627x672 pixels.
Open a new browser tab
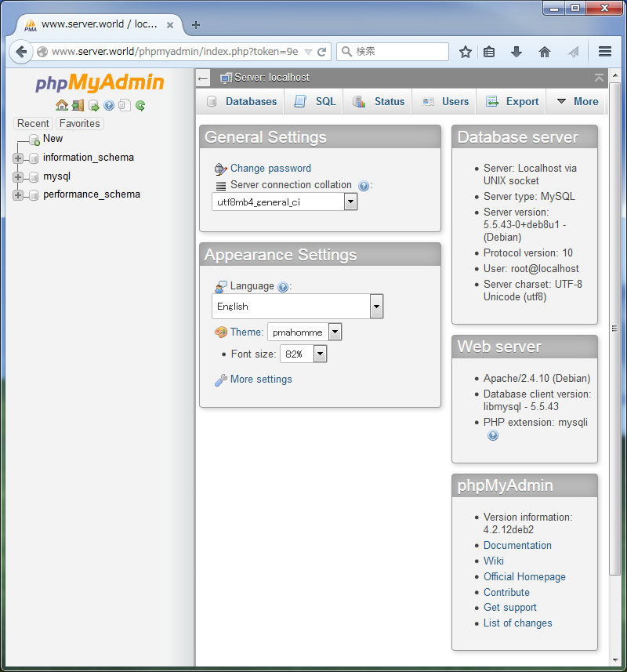(x=196, y=25)
